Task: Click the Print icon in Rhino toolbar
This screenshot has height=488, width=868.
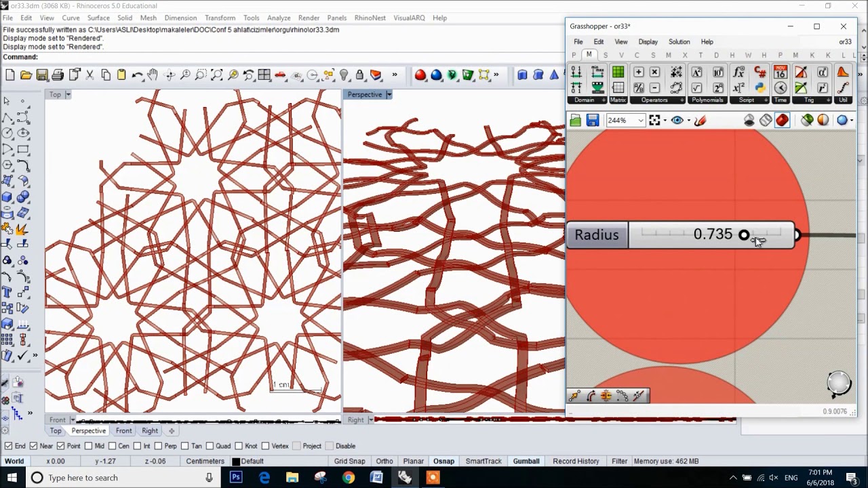Action: 58,75
